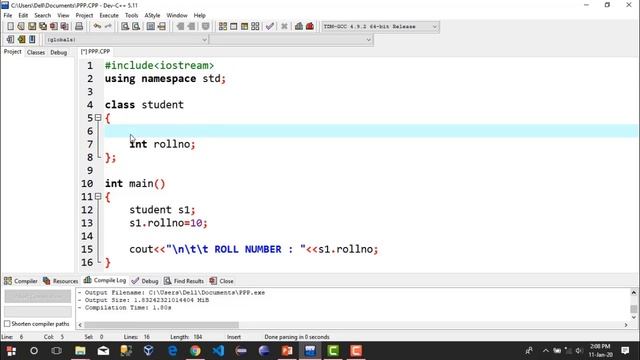
Task: Click the Goto bookmark icon in second toolbar row
Action: click(x=32, y=40)
